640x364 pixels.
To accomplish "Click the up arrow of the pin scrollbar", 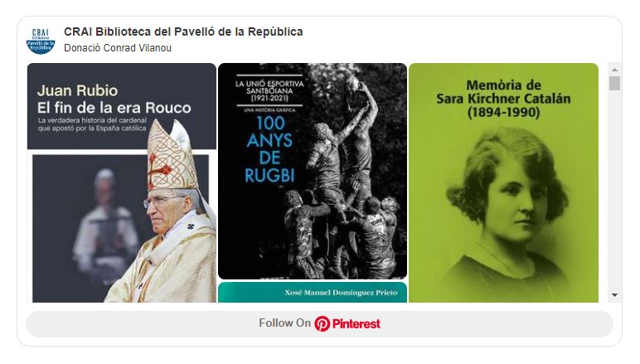I will click(x=614, y=70).
